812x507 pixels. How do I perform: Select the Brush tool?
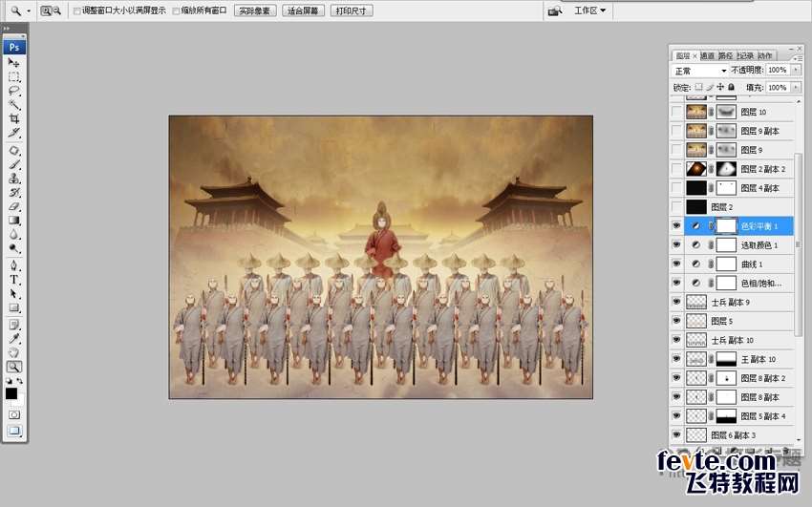(14, 164)
